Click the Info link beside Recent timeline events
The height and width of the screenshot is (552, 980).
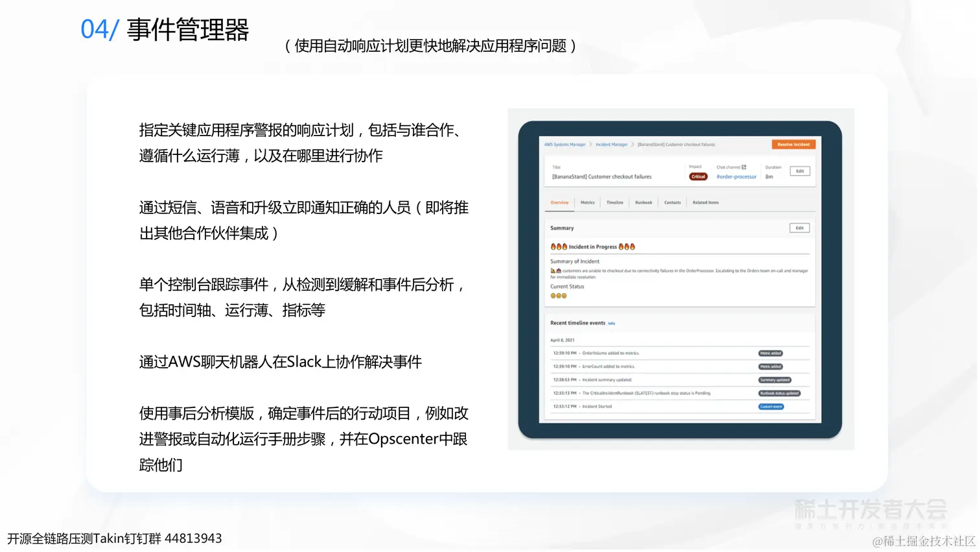click(x=611, y=323)
